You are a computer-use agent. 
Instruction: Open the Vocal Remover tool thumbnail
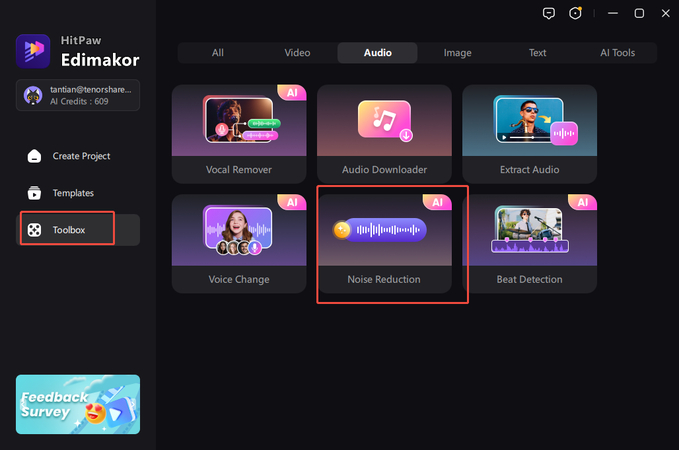coord(239,120)
